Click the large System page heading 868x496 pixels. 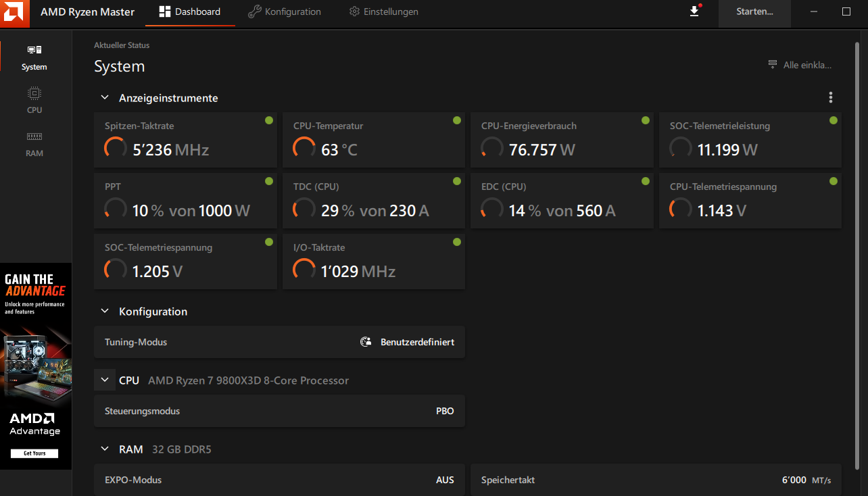coord(120,66)
